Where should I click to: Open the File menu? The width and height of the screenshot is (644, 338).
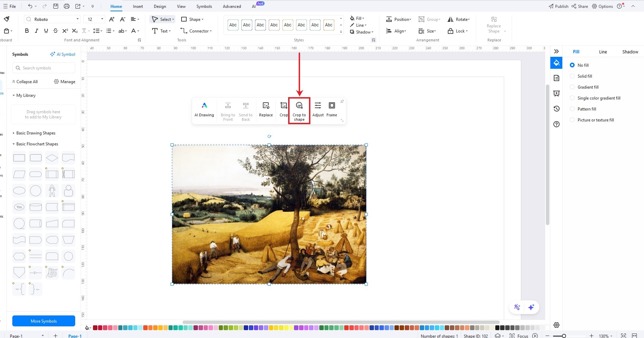(10, 6)
